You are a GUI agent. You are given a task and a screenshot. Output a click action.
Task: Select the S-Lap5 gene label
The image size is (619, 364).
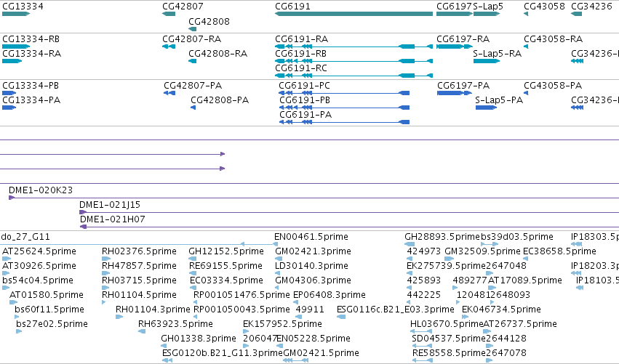(x=488, y=7)
